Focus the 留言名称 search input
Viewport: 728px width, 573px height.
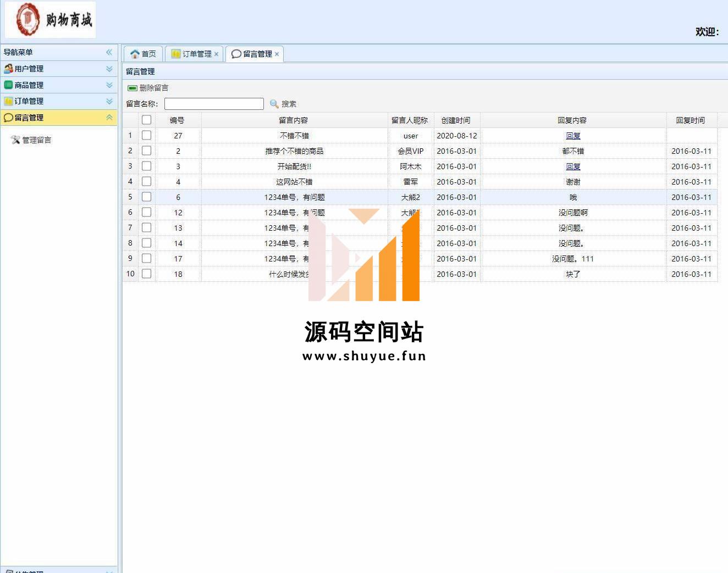click(x=214, y=104)
